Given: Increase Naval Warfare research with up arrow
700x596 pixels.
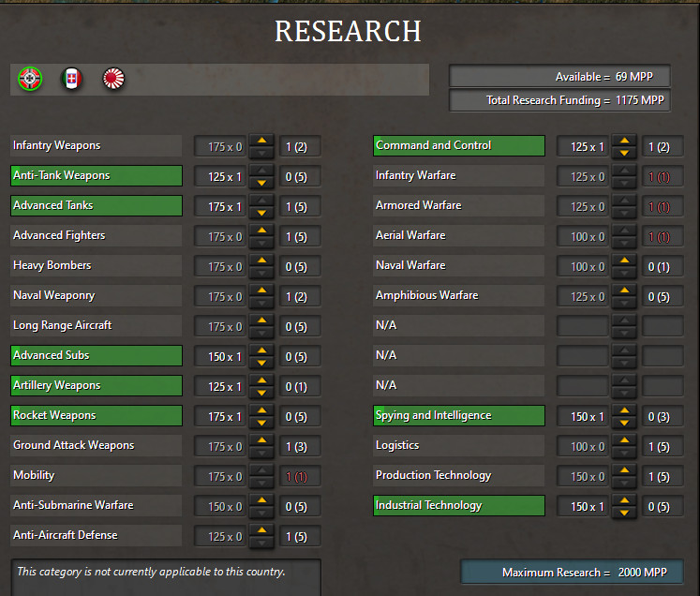Looking at the screenshot, I should pyautogui.click(x=624, y=260).
